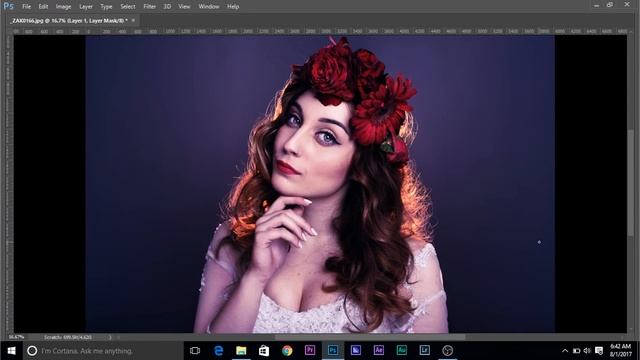Open the Image menu

click(x=63, y=7)
